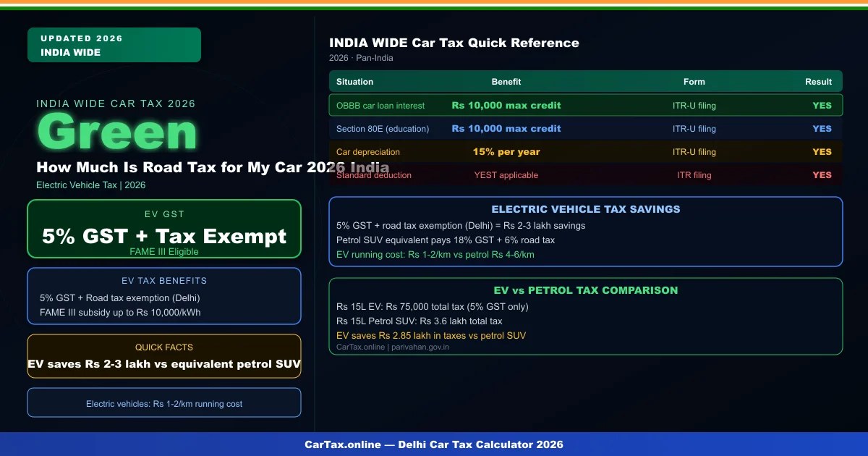Select 'Rs 2-3 lakh savings' line in savings card
Viewport: 868px width, 456px height.
pos(461,226)
